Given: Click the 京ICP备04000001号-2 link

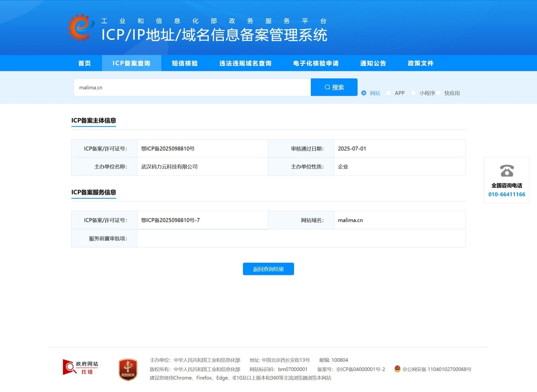Looking at the screenshot, I should [x=360, y=369].
